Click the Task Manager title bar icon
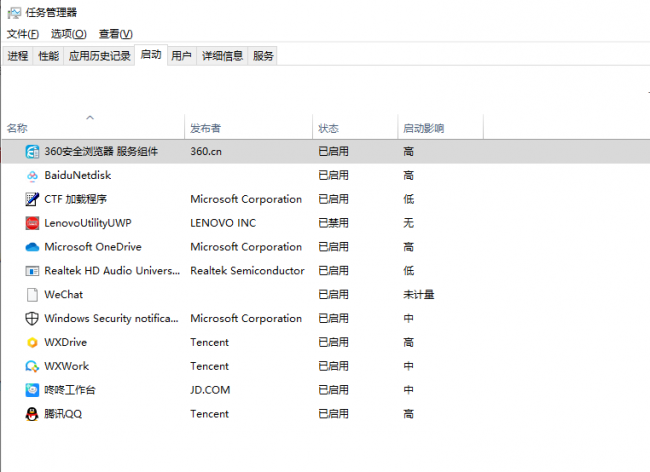 click(x=14, y=13)
